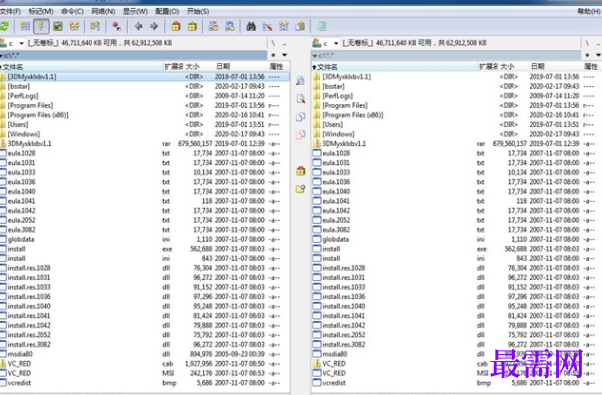Open the 网络(N) menu

tap(103, 12)
